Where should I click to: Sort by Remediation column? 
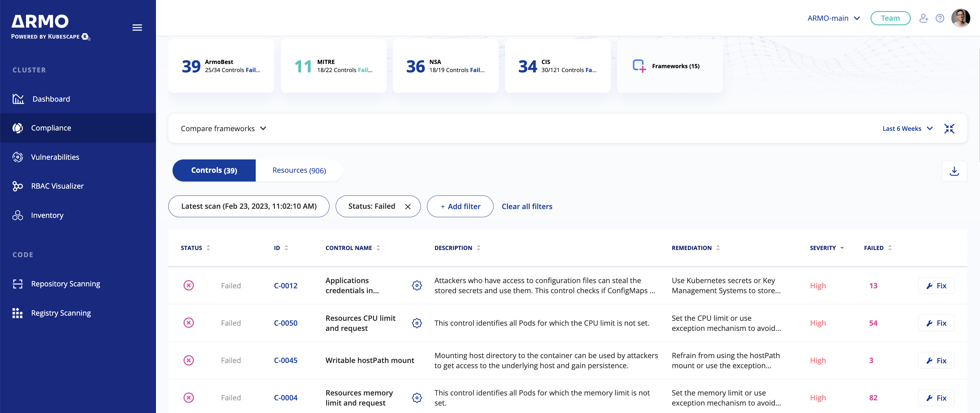click(x=696, y=248)
